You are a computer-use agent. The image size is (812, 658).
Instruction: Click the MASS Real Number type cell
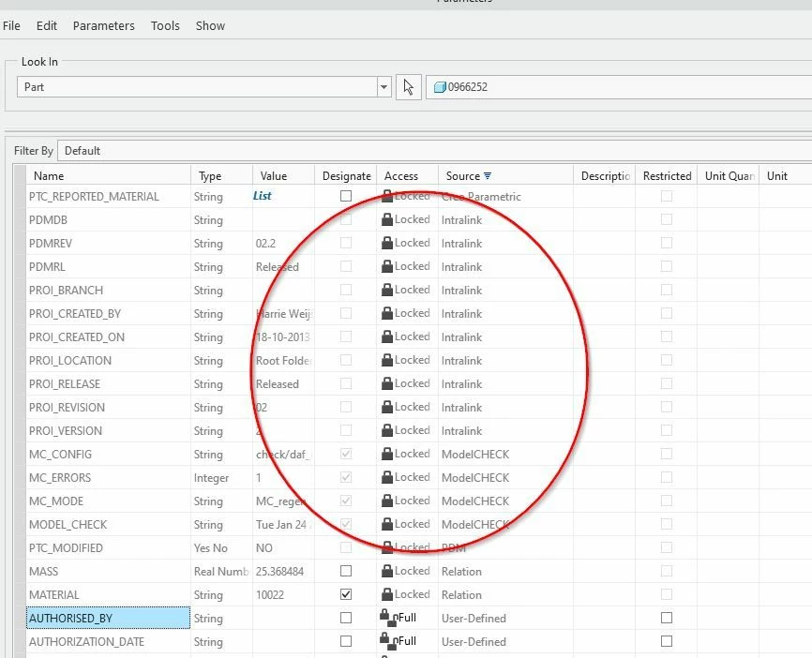[221, 572]
